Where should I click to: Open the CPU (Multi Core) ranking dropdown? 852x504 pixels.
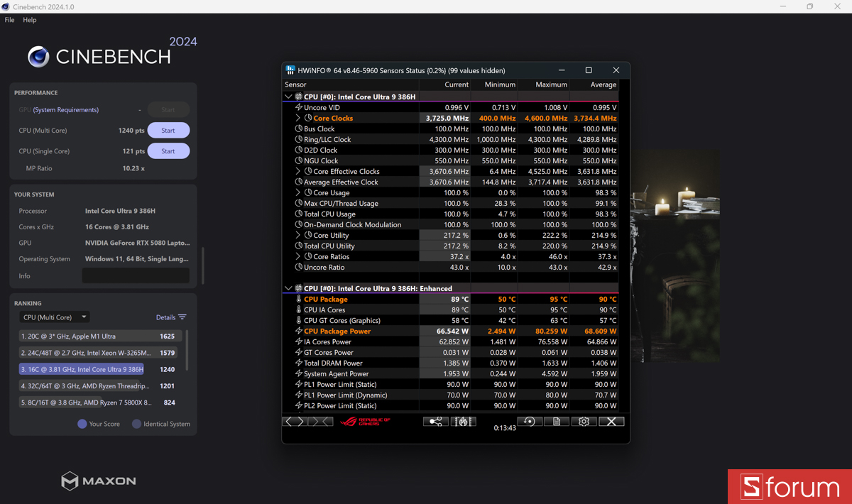pos(55,317)
